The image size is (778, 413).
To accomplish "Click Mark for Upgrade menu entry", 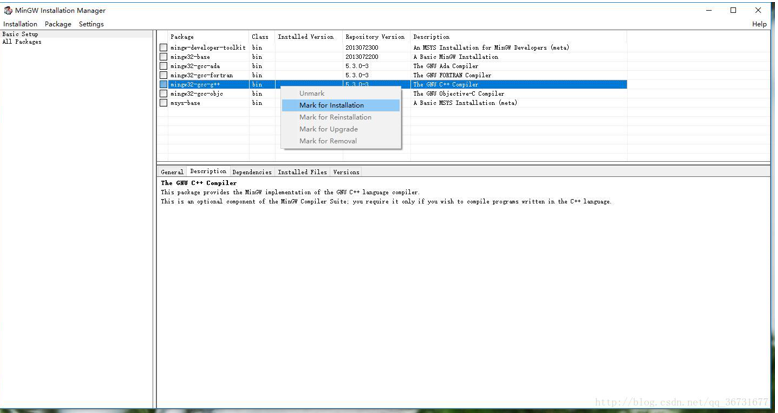I will (341, 129).
